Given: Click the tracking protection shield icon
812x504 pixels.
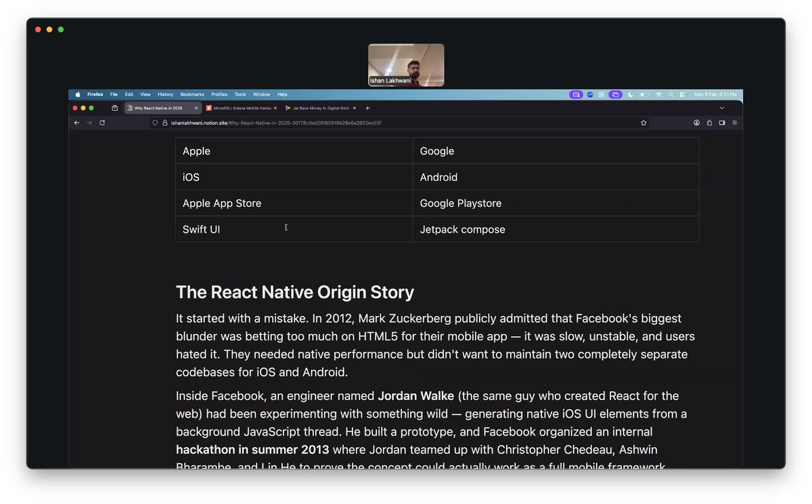Looking at the screenshot, I should point(155,123).
